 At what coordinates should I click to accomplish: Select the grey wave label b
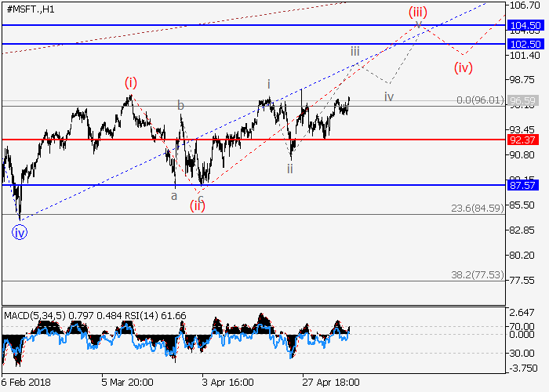click(x=180, y=105)
